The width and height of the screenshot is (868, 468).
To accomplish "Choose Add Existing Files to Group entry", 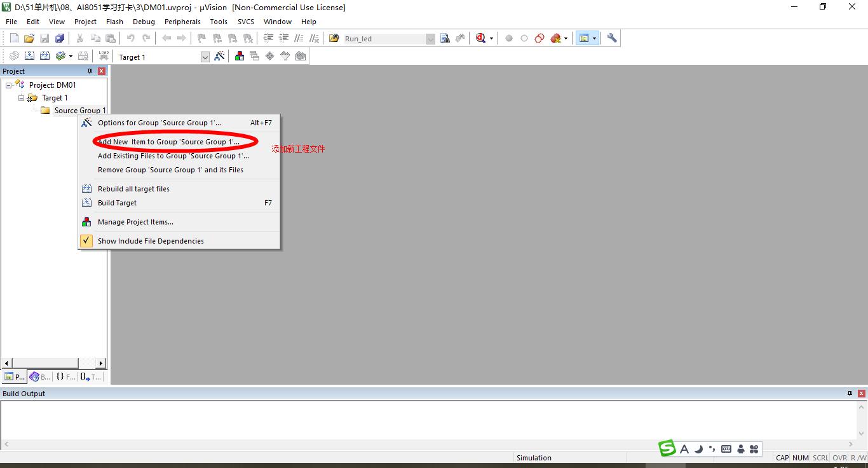I will pos(179,156).
